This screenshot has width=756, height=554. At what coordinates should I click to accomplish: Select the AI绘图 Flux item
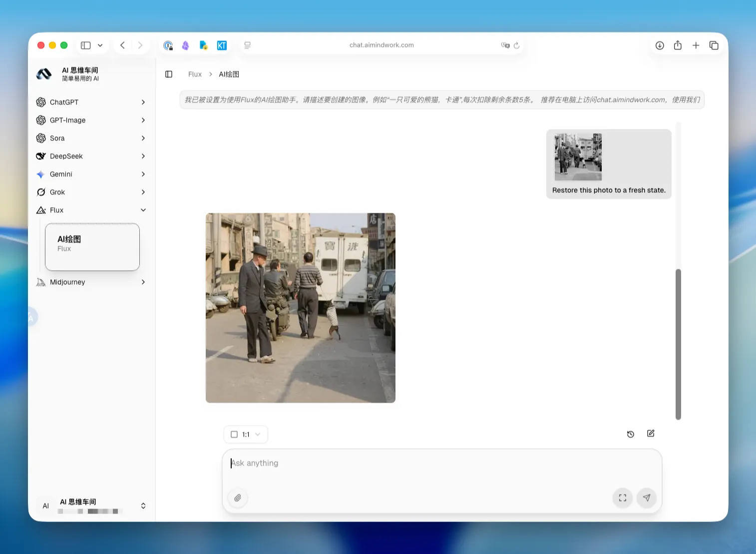click(92, 247)
